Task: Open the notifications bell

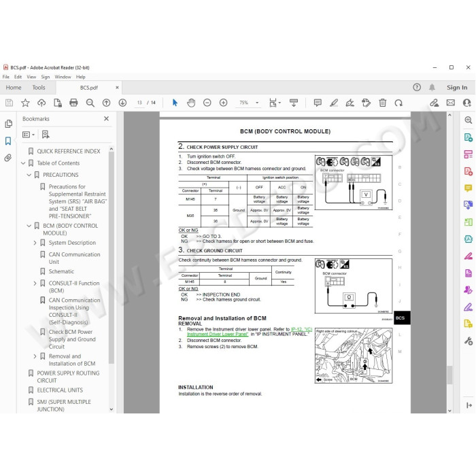Action: [432, 88]
